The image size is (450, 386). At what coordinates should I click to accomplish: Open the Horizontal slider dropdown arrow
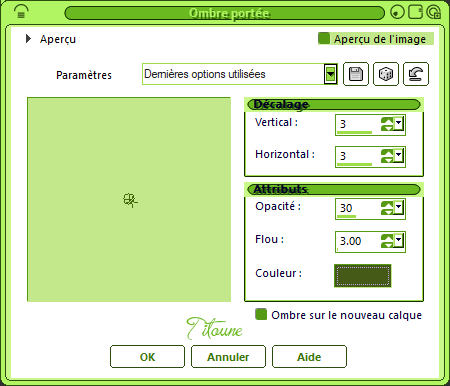coord(399,156)
